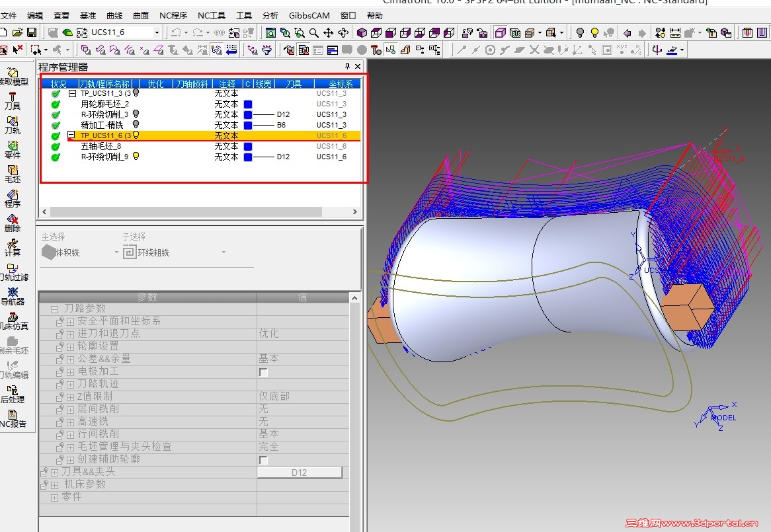Click the 刀具 column header
The image size is (771, 532).
point(294,84)
